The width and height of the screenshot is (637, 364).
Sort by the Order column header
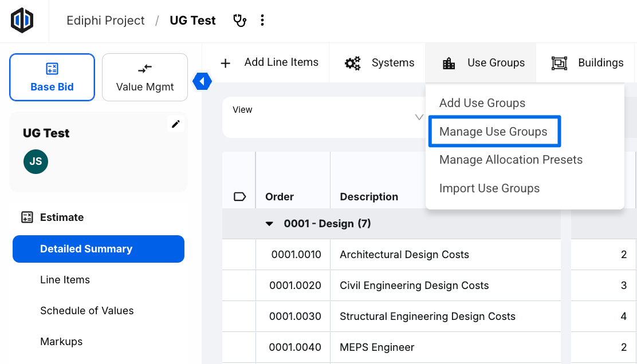click(x=280, y=197)
